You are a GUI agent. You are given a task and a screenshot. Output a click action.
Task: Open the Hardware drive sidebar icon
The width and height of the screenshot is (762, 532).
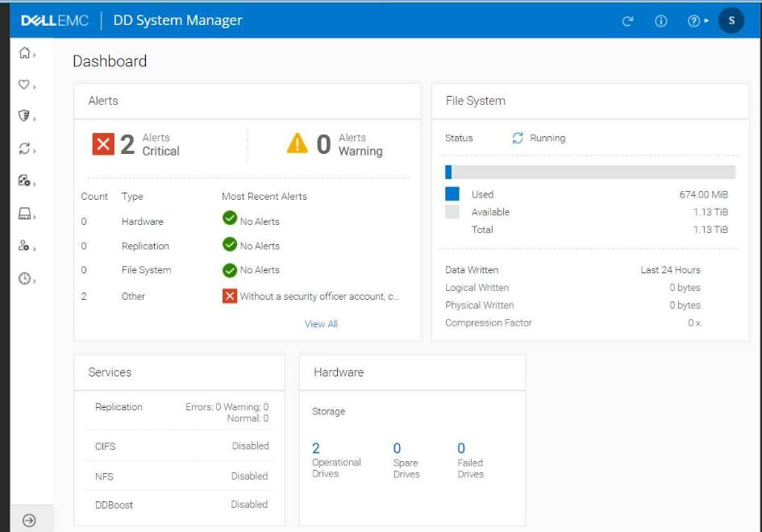(x=24, y=214)
